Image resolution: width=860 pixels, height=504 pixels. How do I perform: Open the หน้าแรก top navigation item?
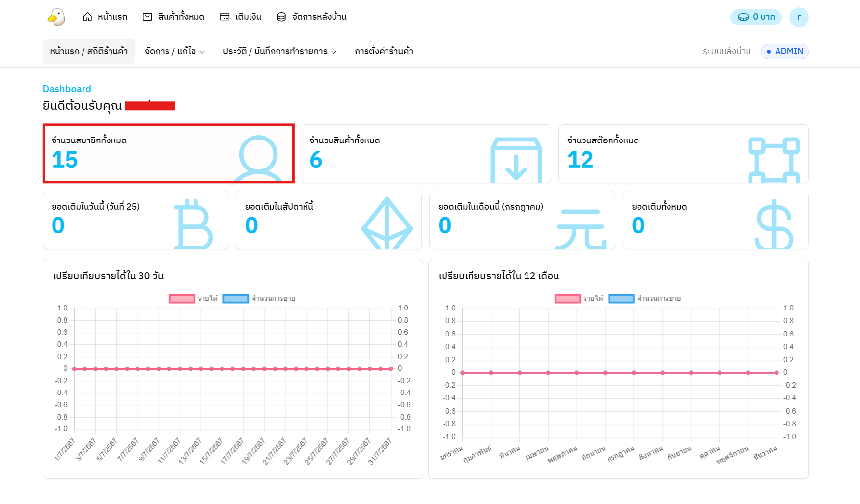pos(105,17)
